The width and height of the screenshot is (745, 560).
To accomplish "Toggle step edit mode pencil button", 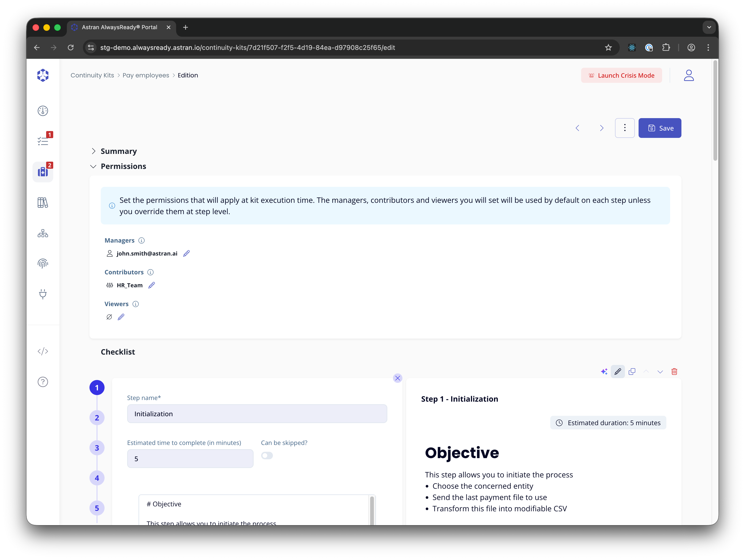I will point(618,372).
